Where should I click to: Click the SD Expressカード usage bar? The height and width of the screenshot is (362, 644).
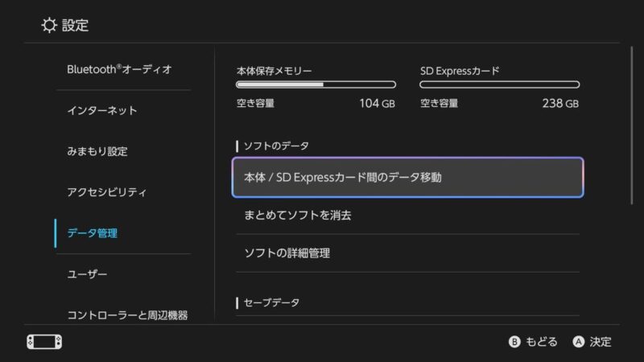click(x=499, y=84)
